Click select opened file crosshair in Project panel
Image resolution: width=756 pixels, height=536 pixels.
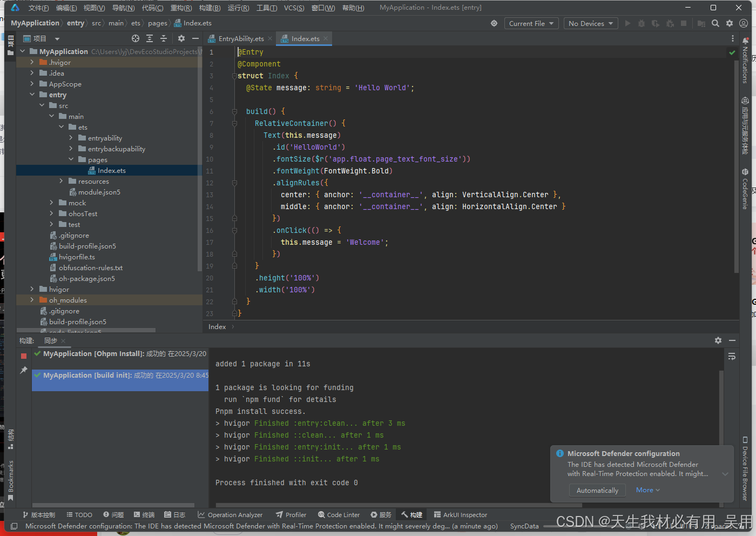(136, 38)
